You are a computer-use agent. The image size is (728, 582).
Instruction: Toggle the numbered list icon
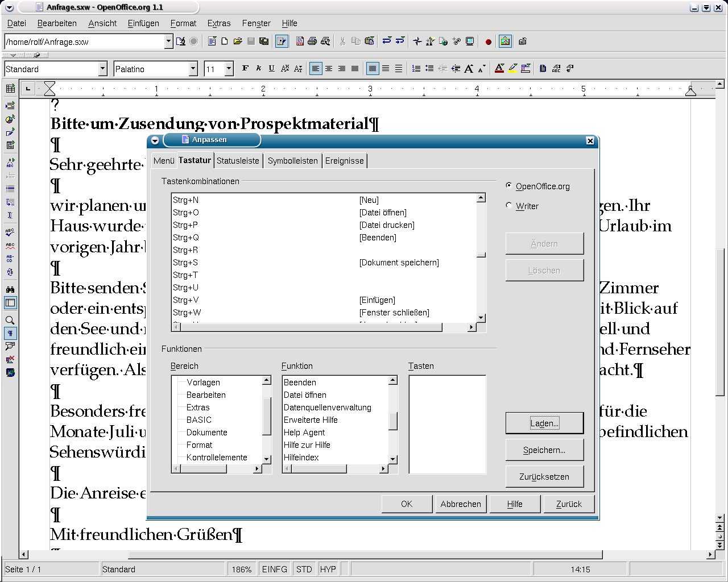pyautogui.click(x=416, y=69)
